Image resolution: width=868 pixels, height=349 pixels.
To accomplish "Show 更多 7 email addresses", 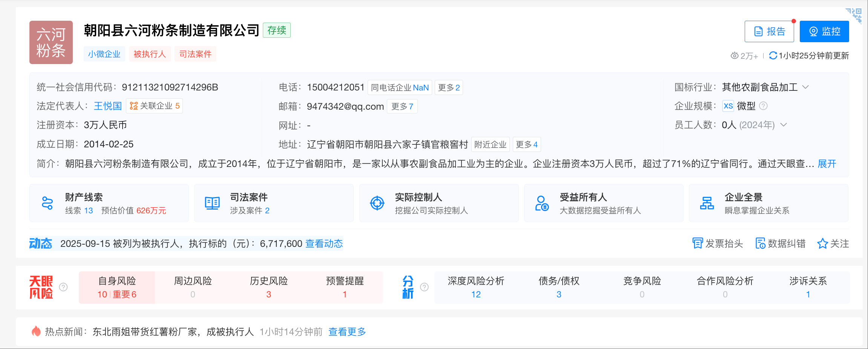I will click(402, 106).
